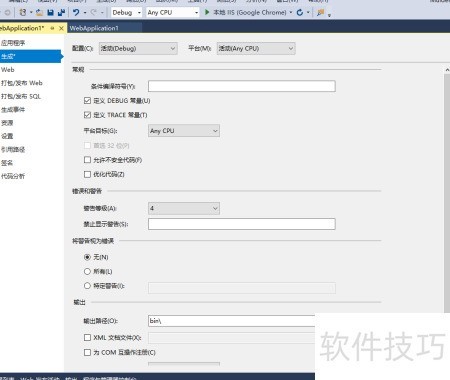Toggle the define DEBUG constant checkbox
This screenshot has width=450, height=380.
87,100
